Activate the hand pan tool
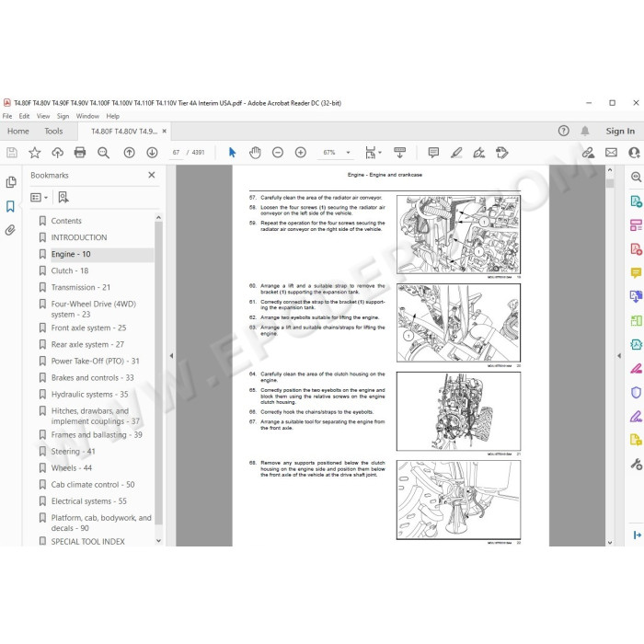This screenshot has height=644, width=644. tap(255, 153)
